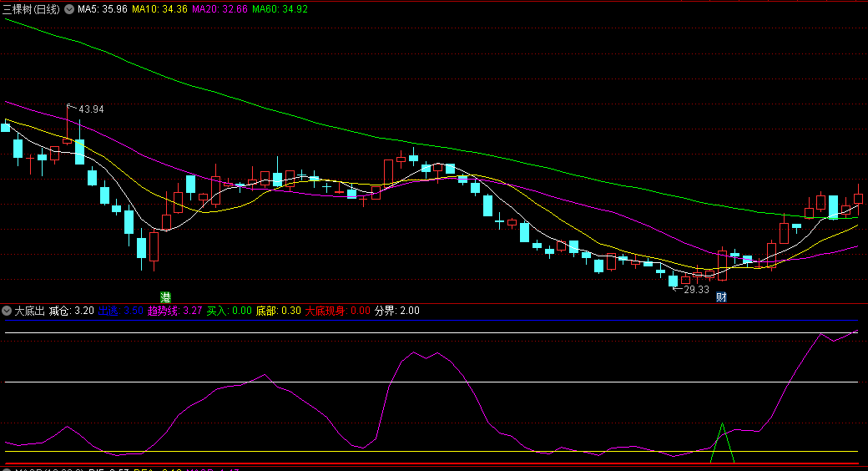Click the red 大底现身 indicator label
Image resolution: width=868 pixels, height=471 pixels.
325,311
